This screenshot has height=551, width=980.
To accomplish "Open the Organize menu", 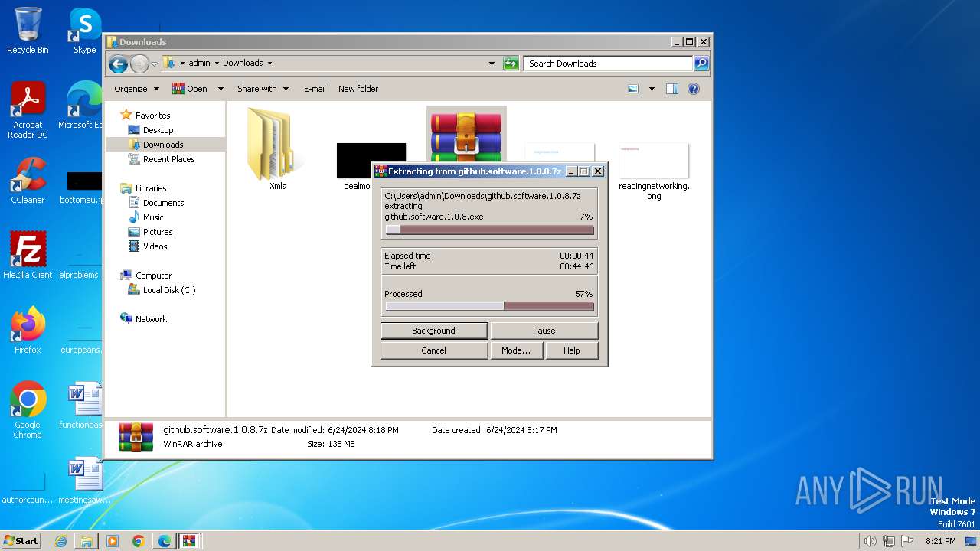I will (x=136, y=89).
